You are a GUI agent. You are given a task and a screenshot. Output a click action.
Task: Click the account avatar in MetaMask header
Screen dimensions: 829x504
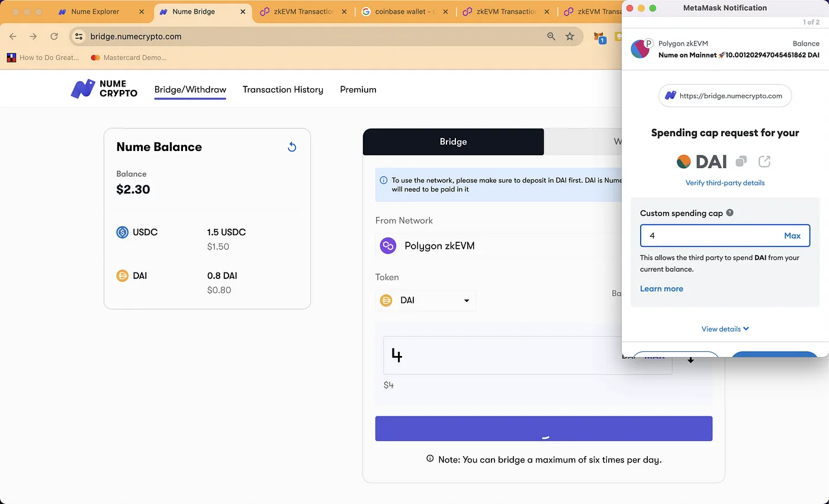point(640,49)
